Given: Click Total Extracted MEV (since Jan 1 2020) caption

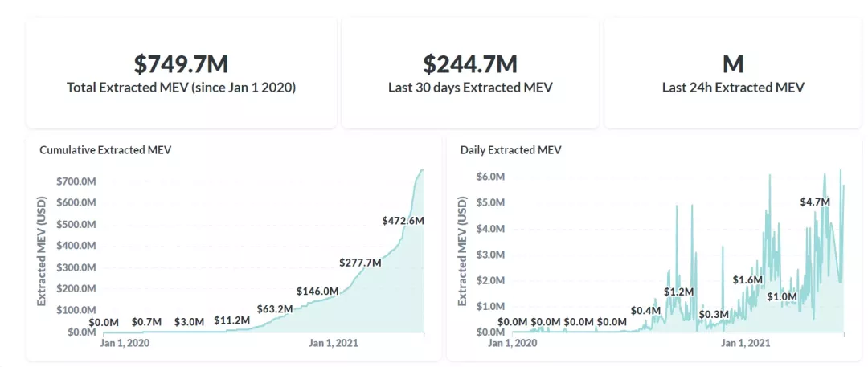Looking at the screenshot, I should (x=181, y=87).
